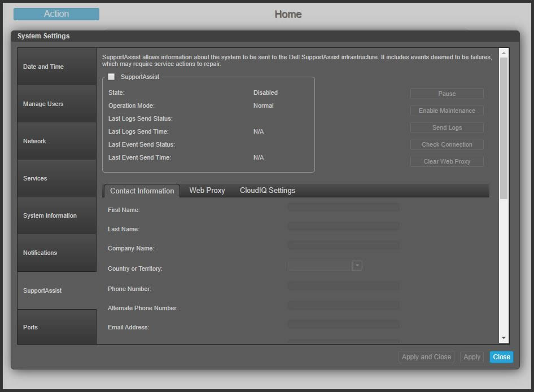Click scrollbar down arrow
The width and height of the screenshot is (534, 392).
[x=504, y=338]
